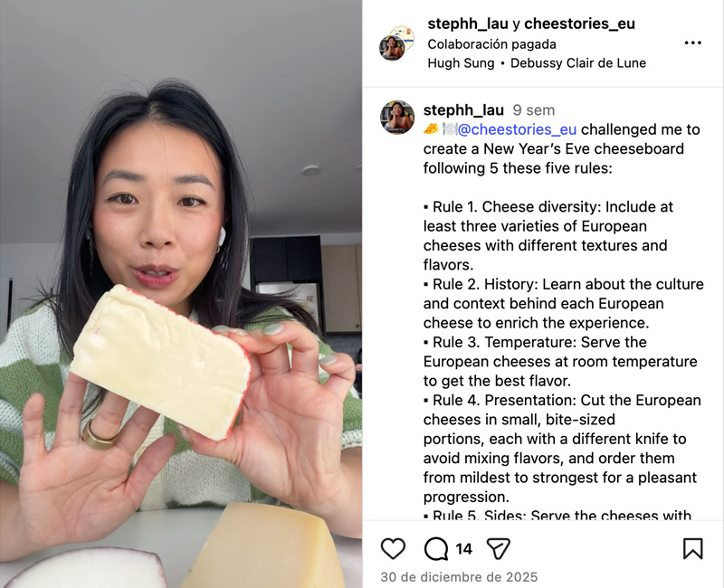Open the Debussy Clair de Lune audio track
The height and width of the screenshot is (588, 724).
pos(578,63)
